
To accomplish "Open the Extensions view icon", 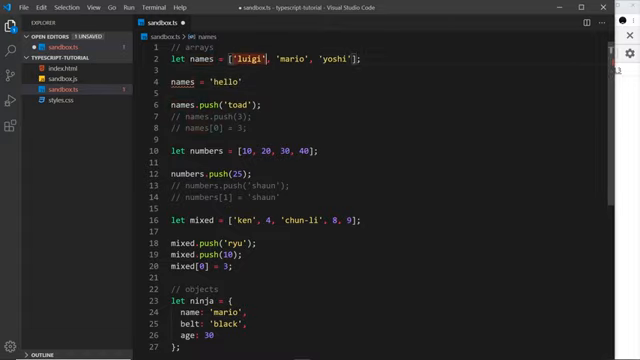I will [x=10, y=125].
